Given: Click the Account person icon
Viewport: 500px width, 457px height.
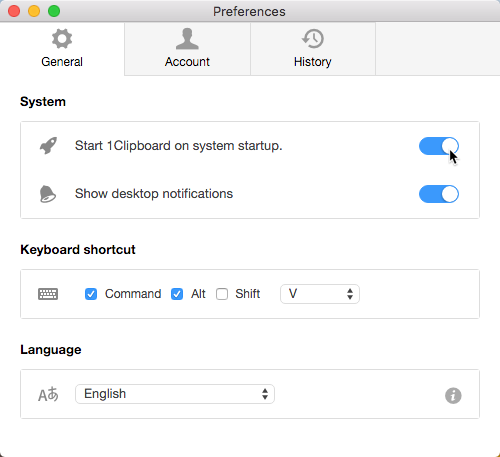Looking at the screenshot, I should point(187,39).
